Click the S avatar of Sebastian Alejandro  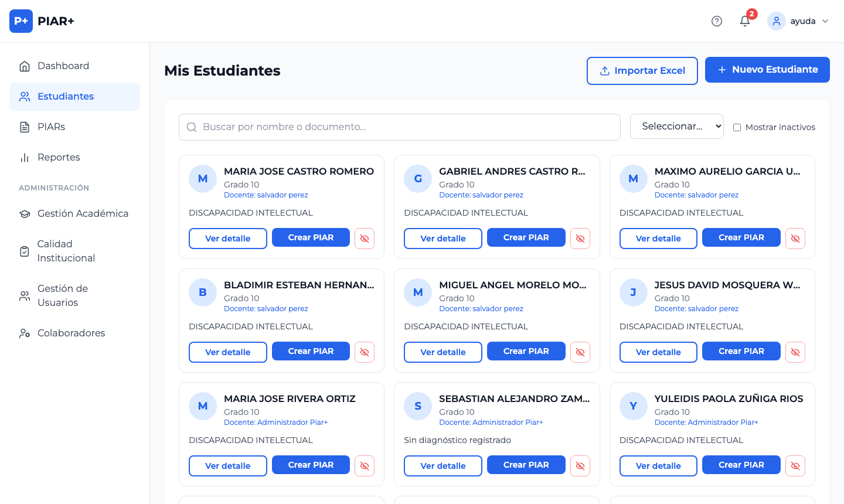[x=418, y=406]
